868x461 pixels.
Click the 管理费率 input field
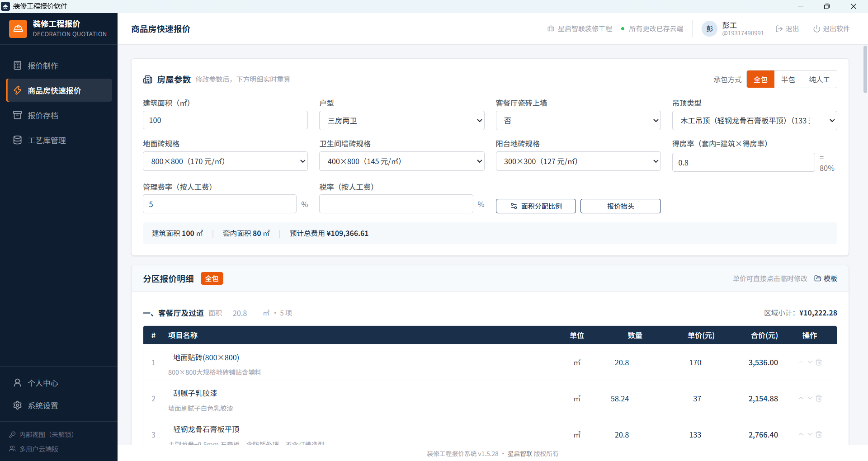pyautogui.click(x=220, y=204)
